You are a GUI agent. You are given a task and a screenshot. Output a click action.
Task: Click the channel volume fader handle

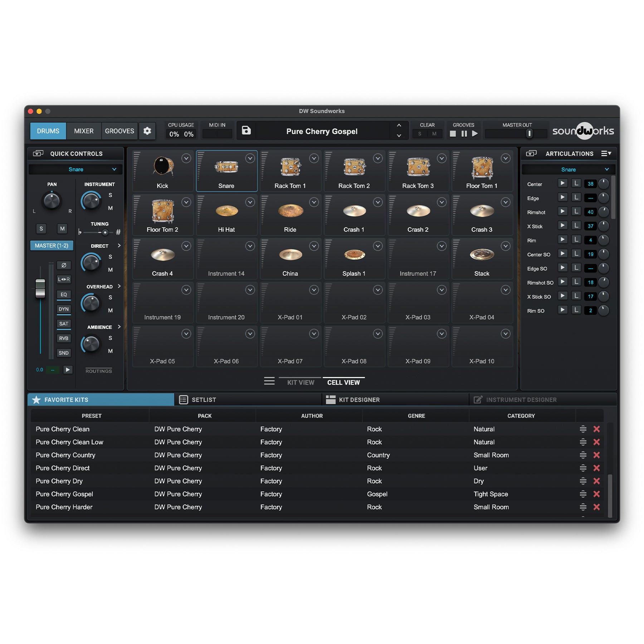40,288
